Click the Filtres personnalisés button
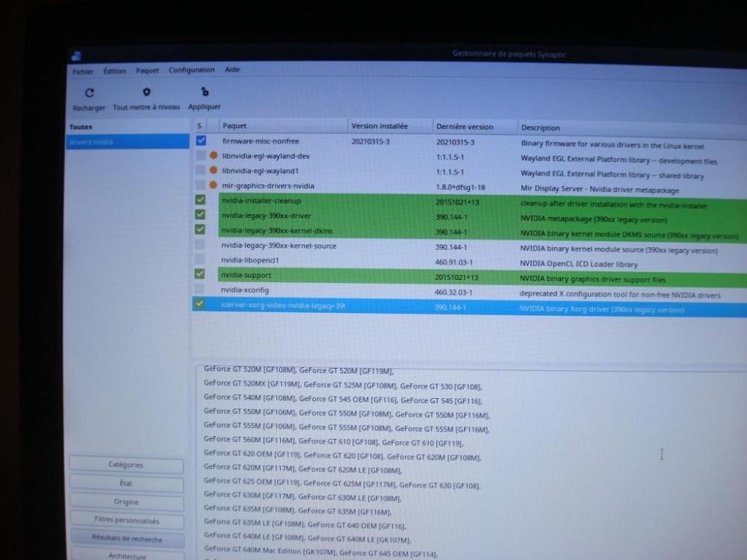The width and height of the screenshot is (747, 560). pos(127,520)
